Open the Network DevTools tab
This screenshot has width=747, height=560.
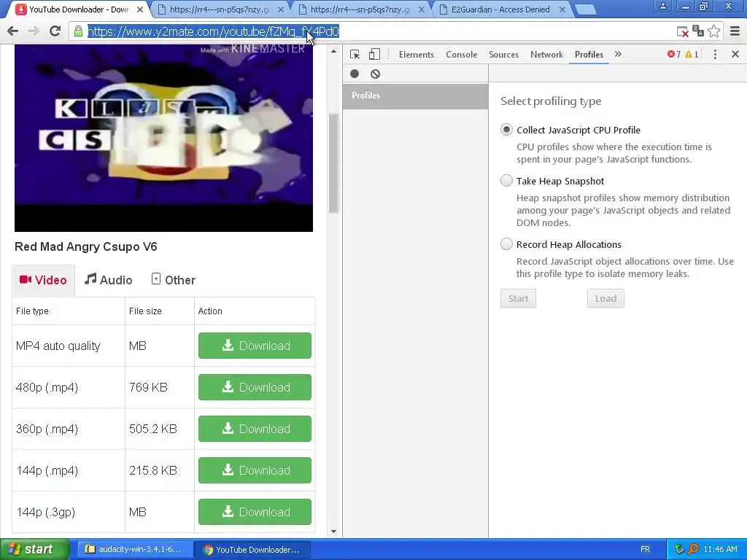point(546,54)
